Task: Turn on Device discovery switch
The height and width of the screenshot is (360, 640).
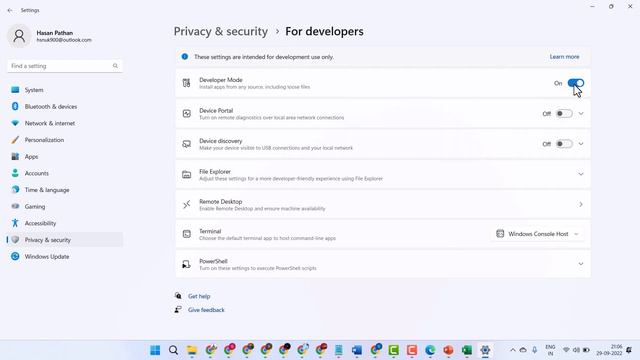Action: click(564, 144)
